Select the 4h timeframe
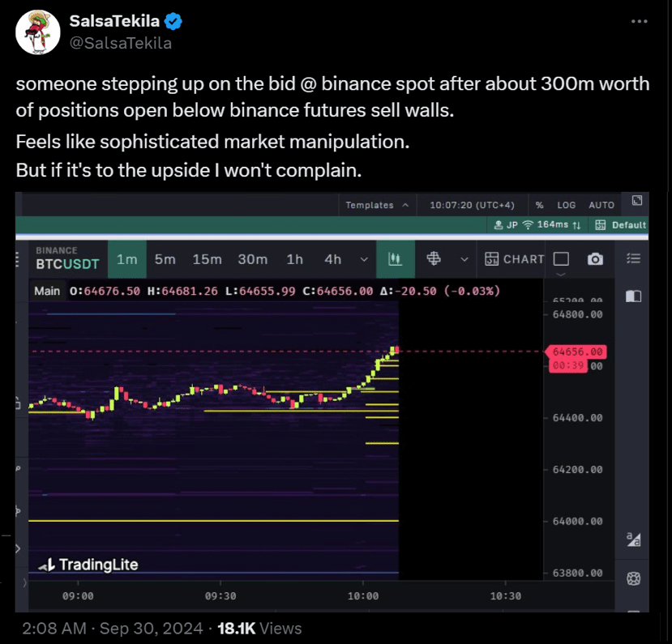Viewport: 672px width, 644px height. (x=332, y=259)
